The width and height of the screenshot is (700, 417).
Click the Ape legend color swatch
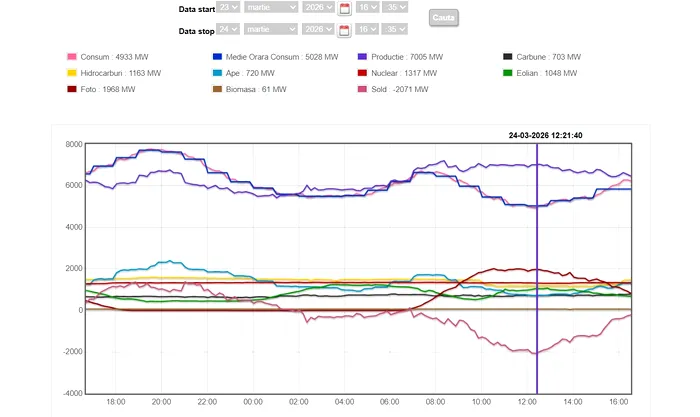tap(218, 73)
